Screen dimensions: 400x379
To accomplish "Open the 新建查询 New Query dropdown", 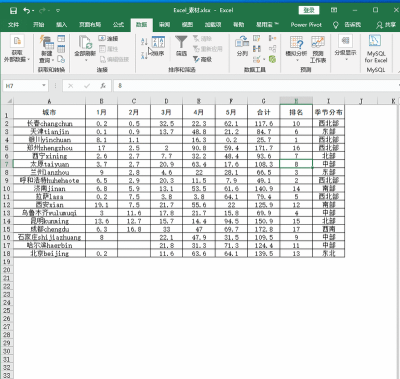I will (46, 57).
